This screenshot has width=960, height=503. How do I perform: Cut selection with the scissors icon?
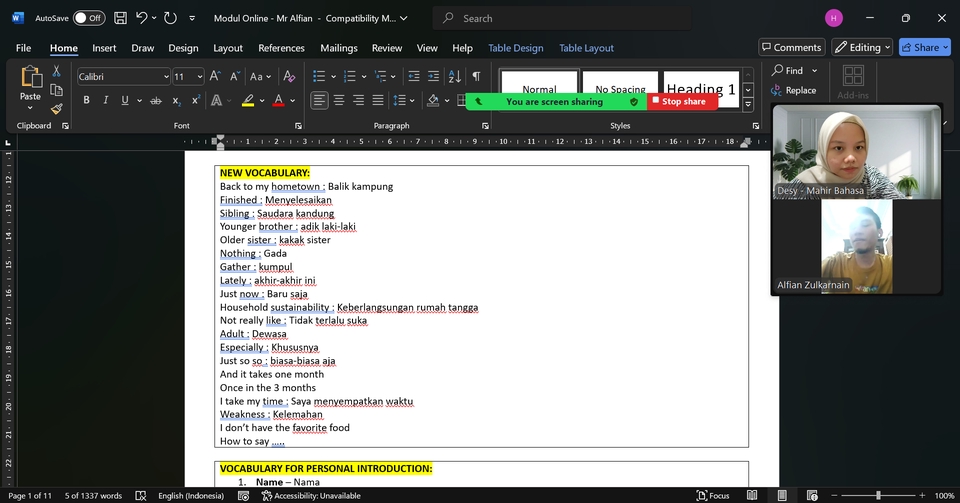coord(56,72)
